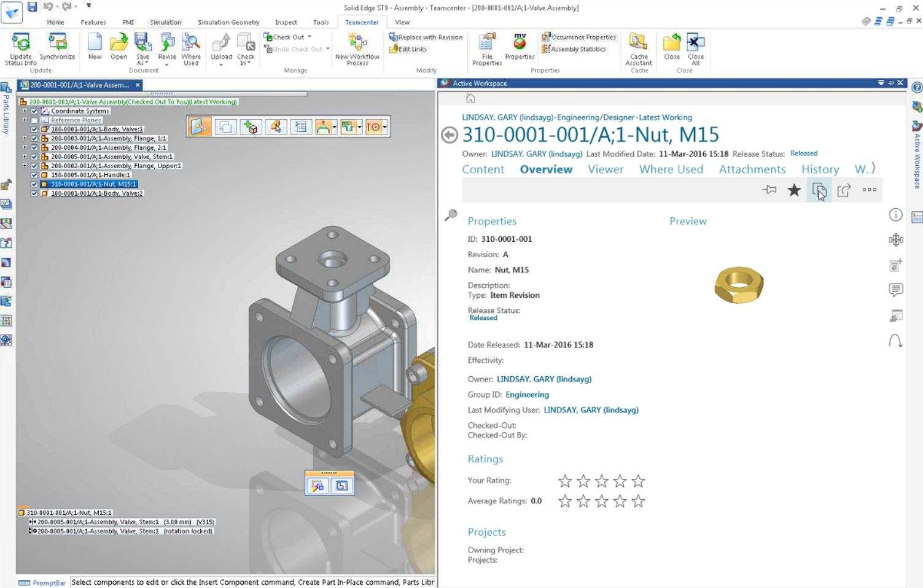This screenshot has width=923, height=588.
Task: Select the 180-0001-001/A;1-Body, Valve:2 tree item
Action: tap(96, 193)
